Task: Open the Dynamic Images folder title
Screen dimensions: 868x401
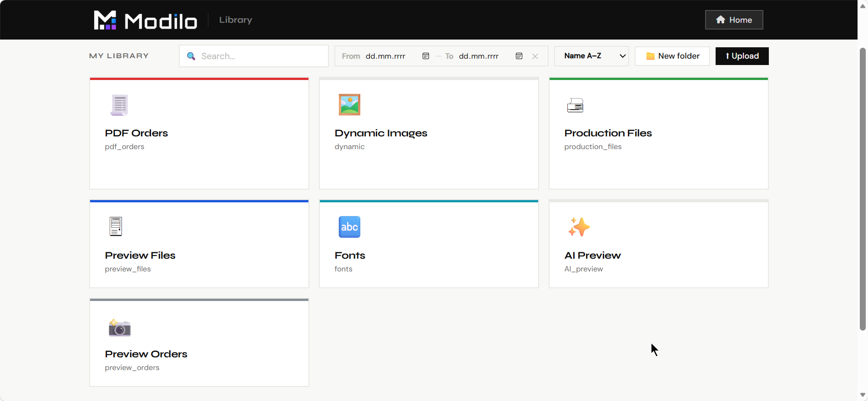Action: (x=381, y=133)
